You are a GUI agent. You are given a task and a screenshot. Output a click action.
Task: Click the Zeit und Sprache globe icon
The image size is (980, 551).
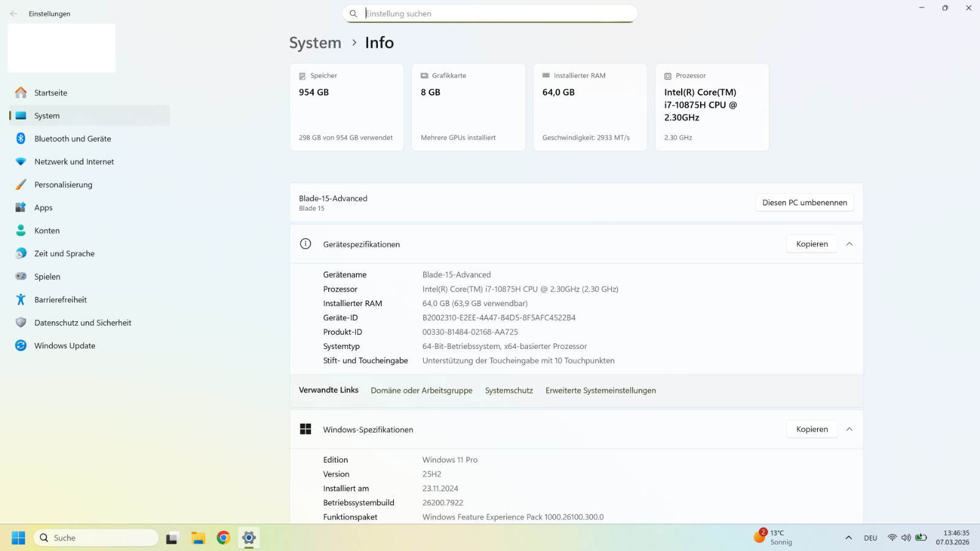pos(21,253)
